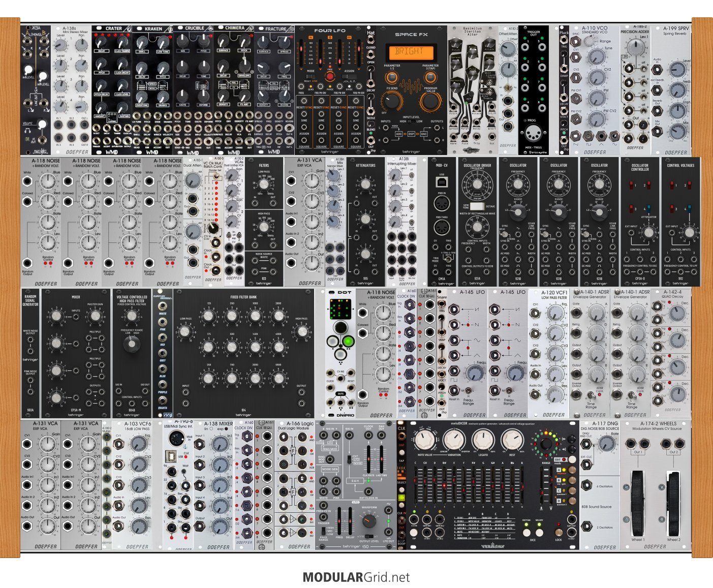
Task: Push the Lock button on meloDICER
Action: (559, 532)
